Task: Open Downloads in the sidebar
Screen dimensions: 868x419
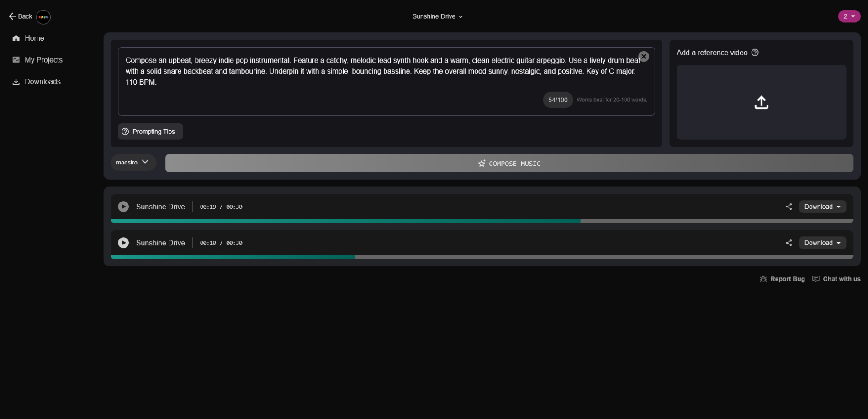Action: [x=42, y=81]
